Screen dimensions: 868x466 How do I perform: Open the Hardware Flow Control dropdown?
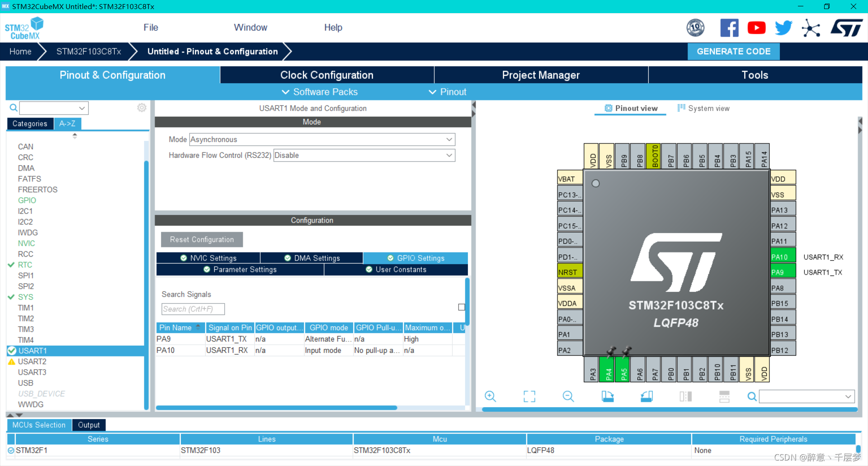pos(364,155)
